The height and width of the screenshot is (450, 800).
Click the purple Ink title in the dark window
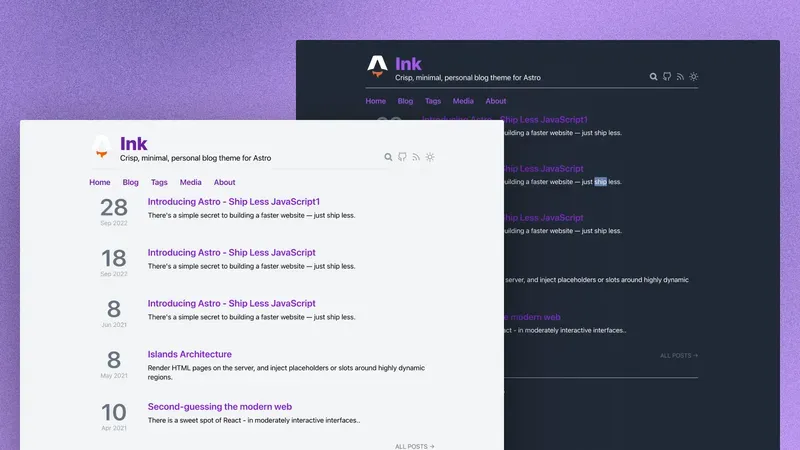408,64
